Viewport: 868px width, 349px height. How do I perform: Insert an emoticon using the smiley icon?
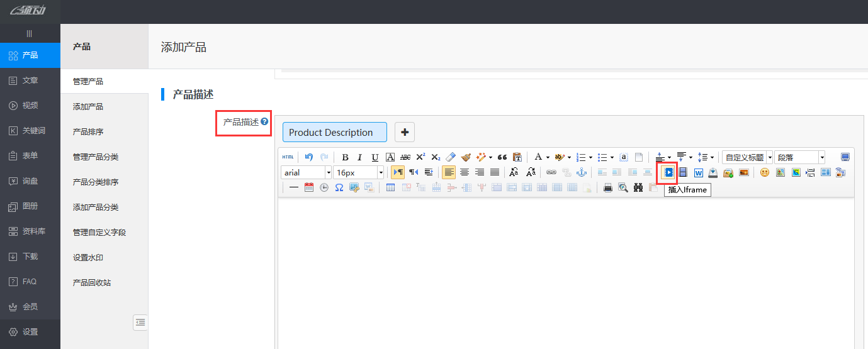click(x=764, y=172)
